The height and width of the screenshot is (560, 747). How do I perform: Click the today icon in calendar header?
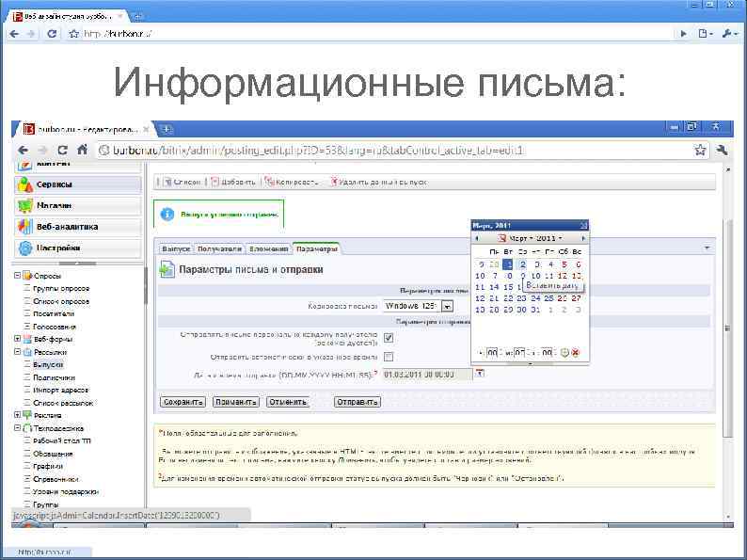pos(501,238)
